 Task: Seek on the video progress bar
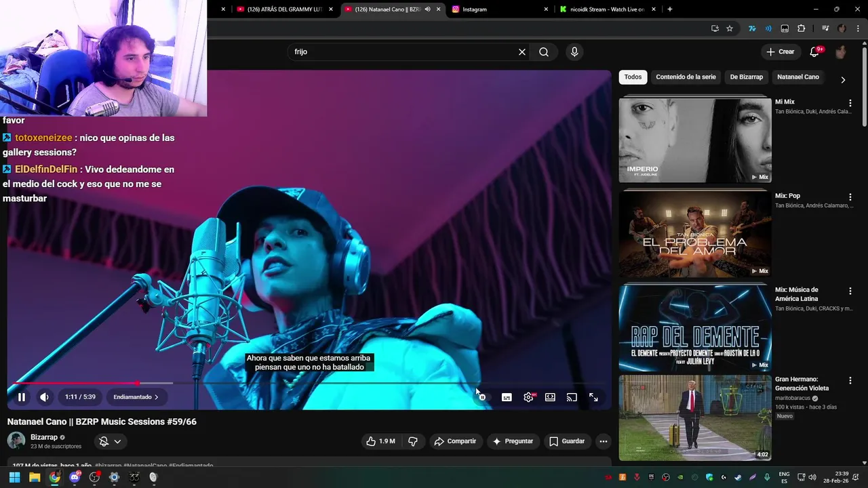coord(309,383)
